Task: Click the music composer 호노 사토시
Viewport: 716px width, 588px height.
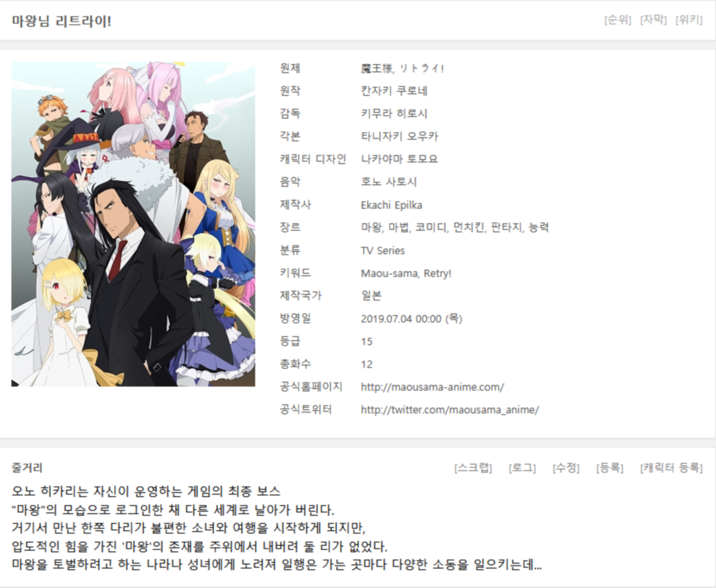Action: tap(388, 182)
